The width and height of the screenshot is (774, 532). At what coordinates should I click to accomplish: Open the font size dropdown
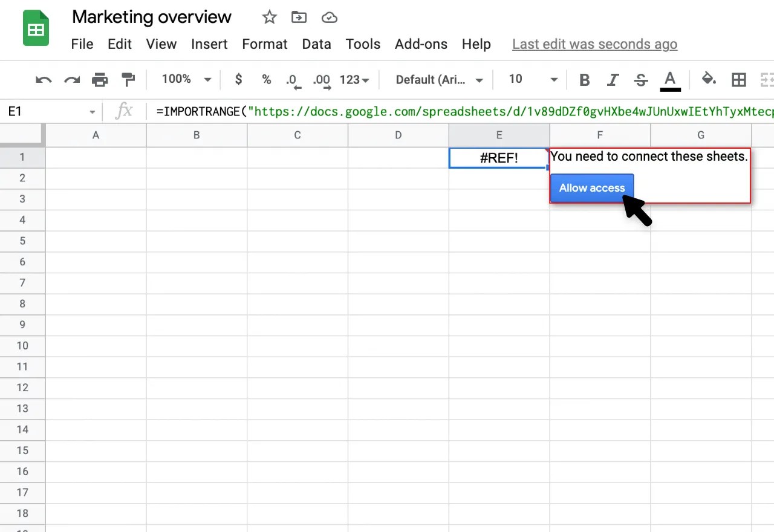coord(531,79)
